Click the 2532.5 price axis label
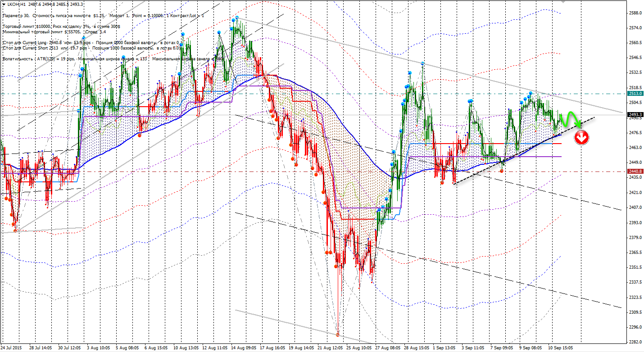Image resolution: width=644 pixels, height=352 pixels. point(635,72)
